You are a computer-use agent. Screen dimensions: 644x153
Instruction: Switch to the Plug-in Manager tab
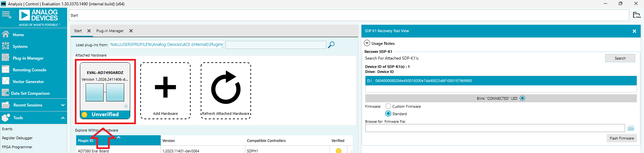tap(110, 31)
